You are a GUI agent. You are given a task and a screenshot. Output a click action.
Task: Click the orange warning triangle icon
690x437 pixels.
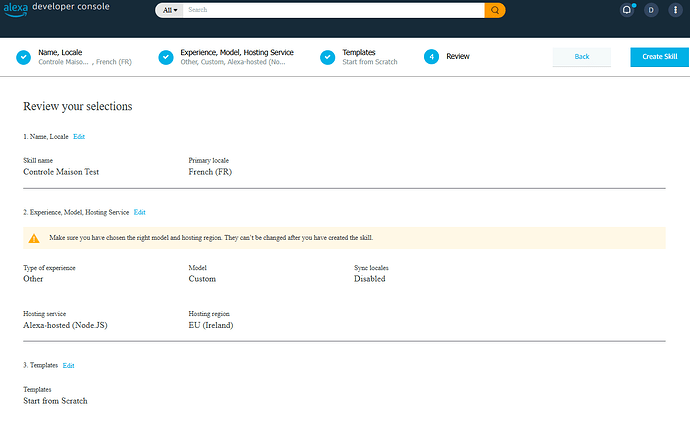point(34,239)
